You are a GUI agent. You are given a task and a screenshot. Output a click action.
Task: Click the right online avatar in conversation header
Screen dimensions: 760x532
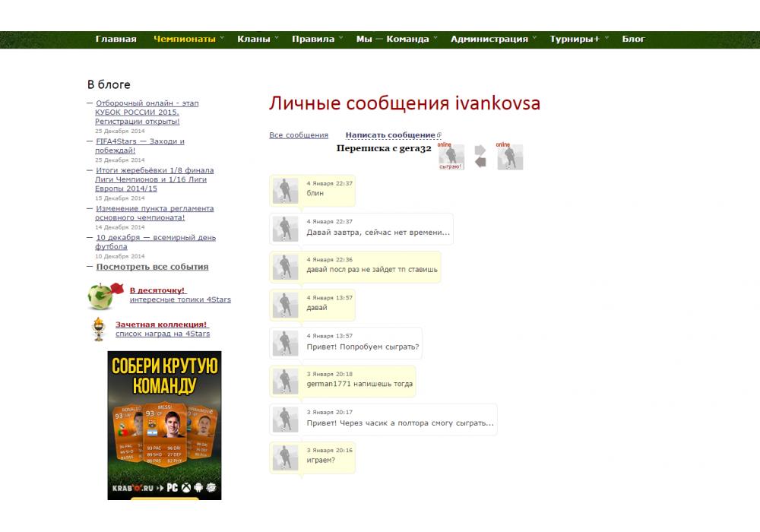click(510, 157)
